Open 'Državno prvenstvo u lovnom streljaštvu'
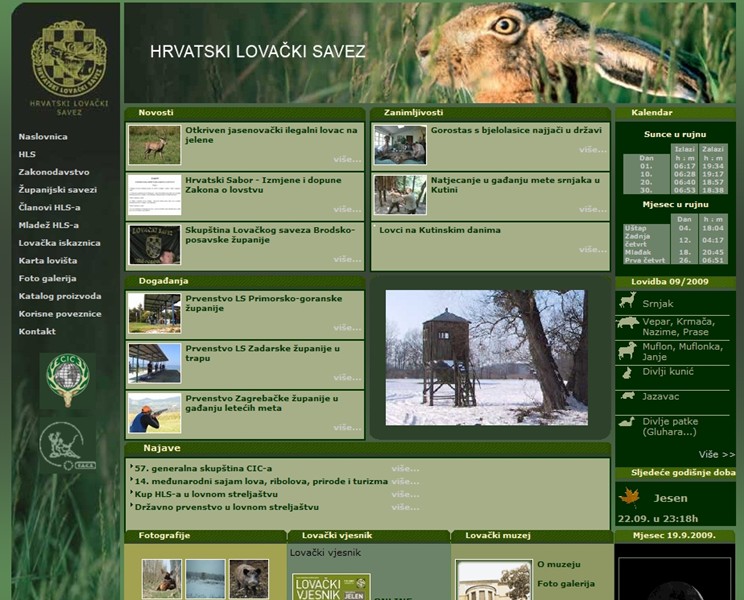Screen dimensions: 744x600 [227, 507]
